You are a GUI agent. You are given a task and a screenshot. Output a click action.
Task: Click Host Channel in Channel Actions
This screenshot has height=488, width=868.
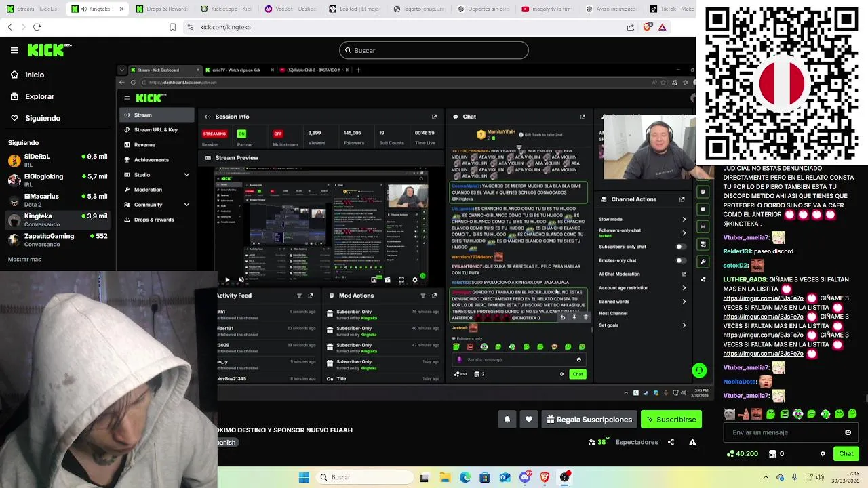613,313
